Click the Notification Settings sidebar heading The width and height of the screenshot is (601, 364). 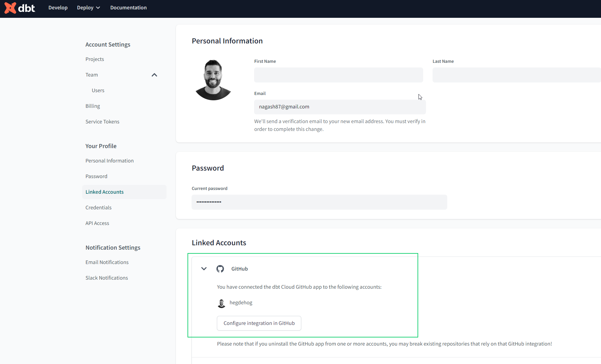[x=113, y=247]
